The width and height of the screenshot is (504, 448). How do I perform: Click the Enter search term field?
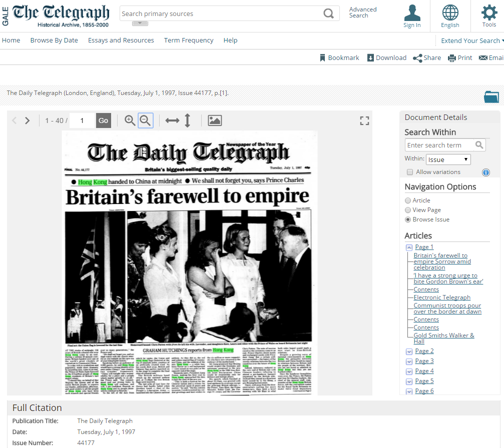[439, 145]
